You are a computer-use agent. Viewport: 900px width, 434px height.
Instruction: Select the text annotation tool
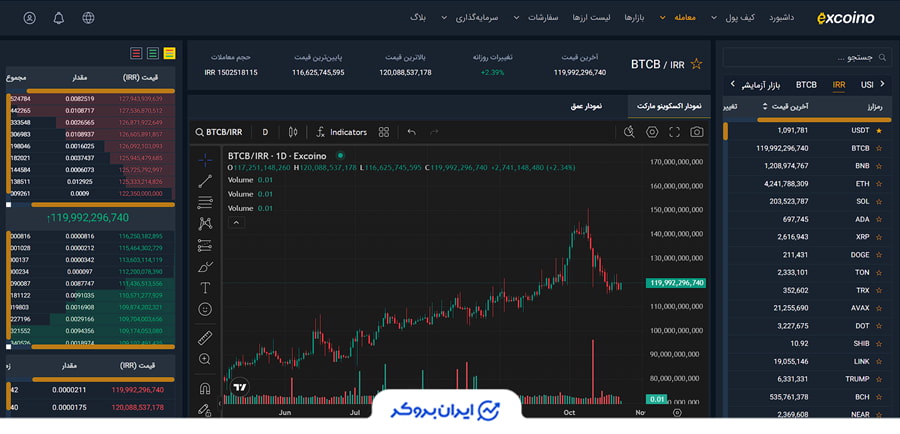tap(205, 288)
